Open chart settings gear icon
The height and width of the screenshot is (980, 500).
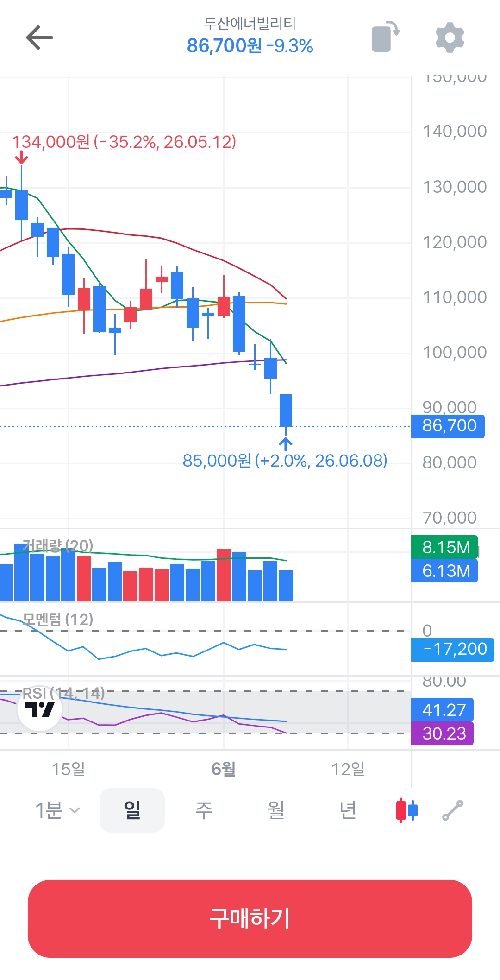[450, 37]
